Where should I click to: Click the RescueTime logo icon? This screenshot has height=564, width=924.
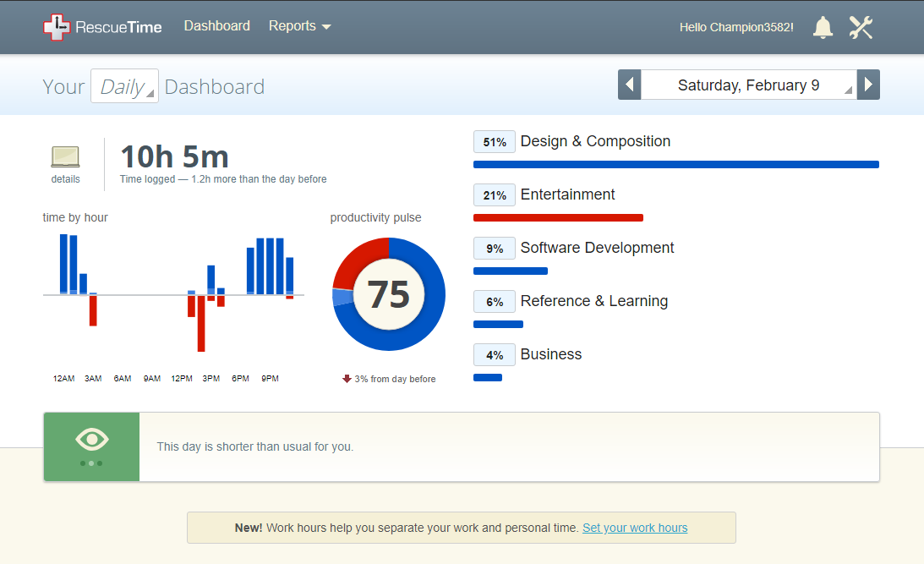pyautogui.click(x=58, y=25)
